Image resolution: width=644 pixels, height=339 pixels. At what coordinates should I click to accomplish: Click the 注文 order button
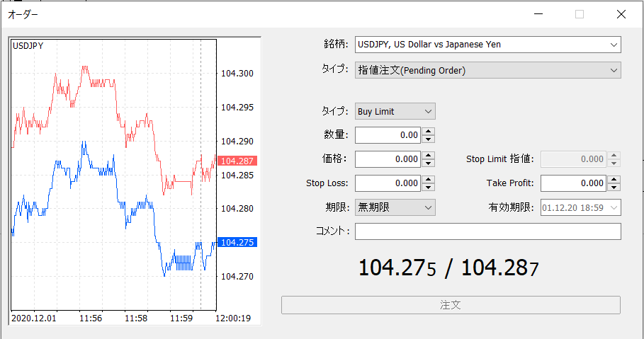pos(451,305)
